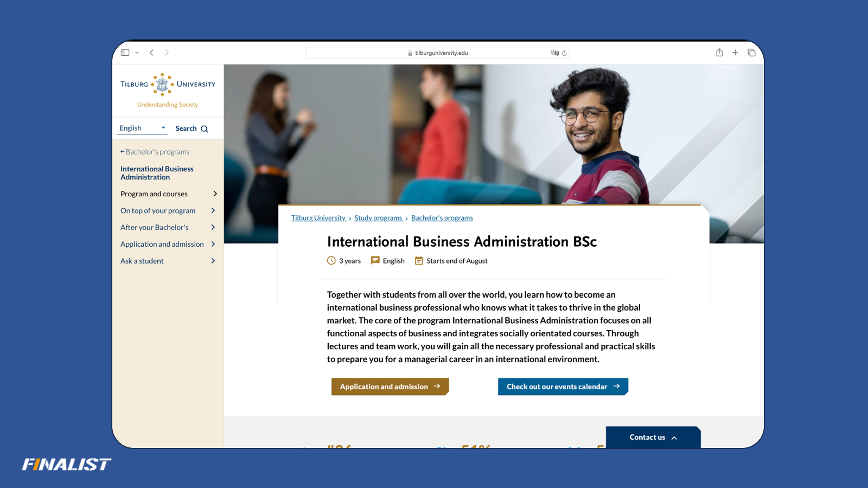868x488 pixels.
Task: Open the English language dropdown
Action: [x=142, y=129]
